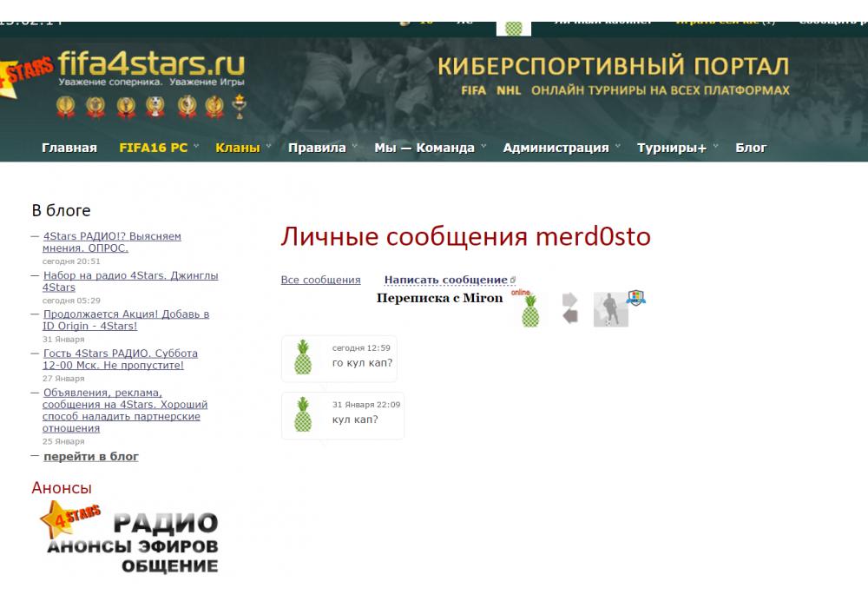
Task: Click the message text 'го кул кап?'
Action: [x=362, y=363]
